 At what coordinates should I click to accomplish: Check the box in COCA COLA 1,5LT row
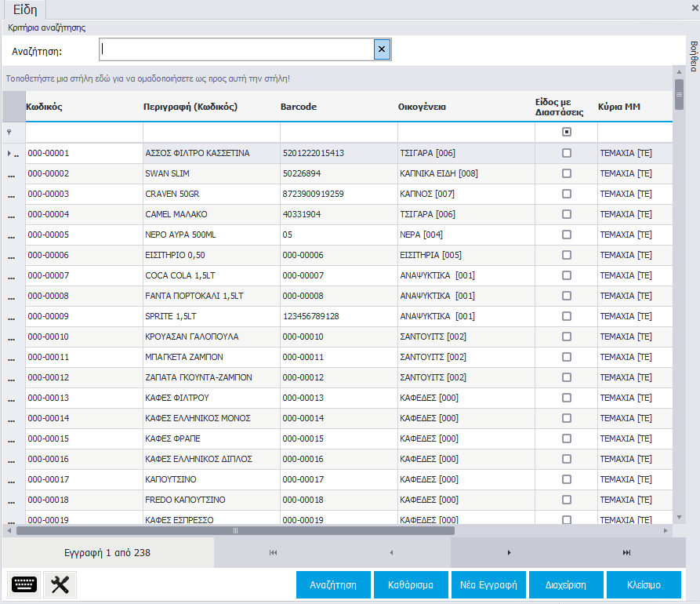[x=567, y=275]
